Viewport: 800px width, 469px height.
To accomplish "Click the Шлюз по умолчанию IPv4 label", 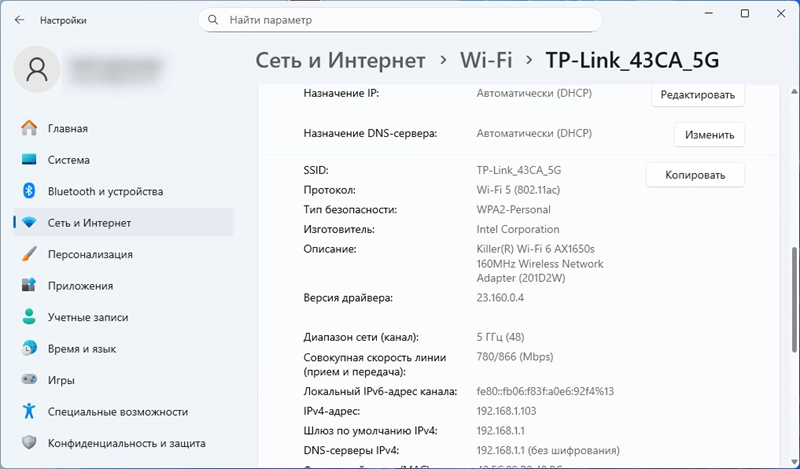I will coord(370,431).
